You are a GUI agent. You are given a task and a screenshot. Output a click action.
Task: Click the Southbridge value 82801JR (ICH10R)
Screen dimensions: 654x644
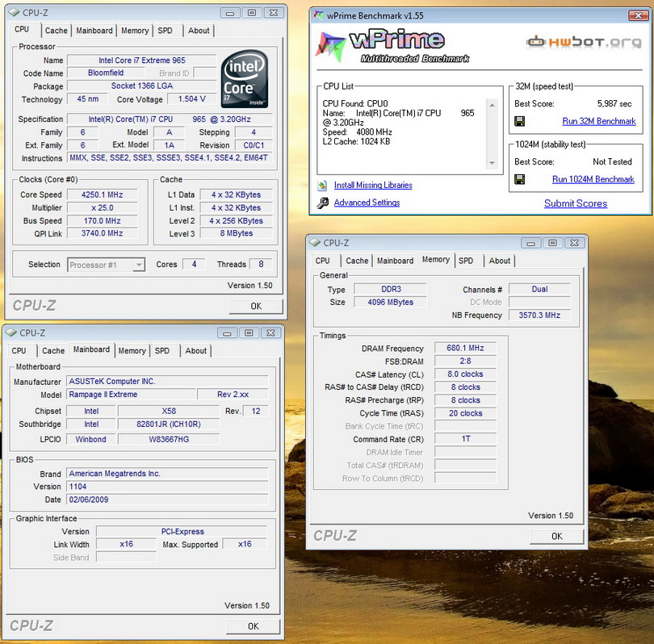pos(169,424)
